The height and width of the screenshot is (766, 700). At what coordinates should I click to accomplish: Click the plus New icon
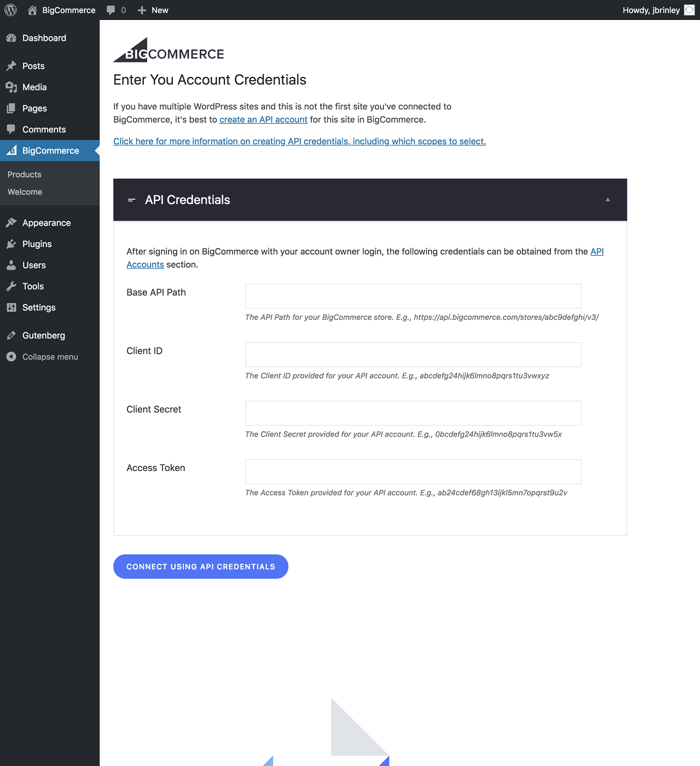pyautogui.click(x=142, y=10)
